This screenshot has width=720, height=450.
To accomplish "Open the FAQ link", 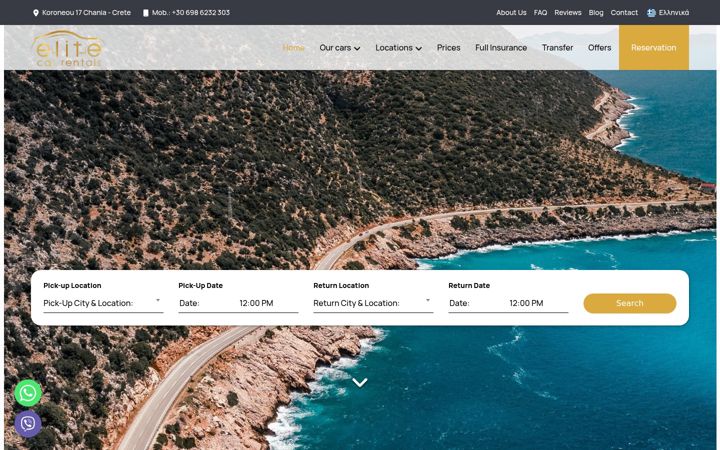I will coord(540,13).
